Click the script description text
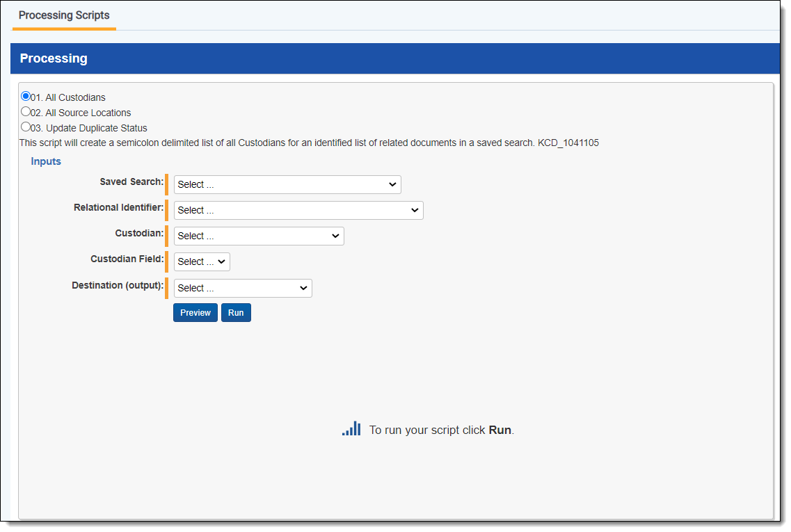The image size is (791, 532). click(x=308, y=143)
